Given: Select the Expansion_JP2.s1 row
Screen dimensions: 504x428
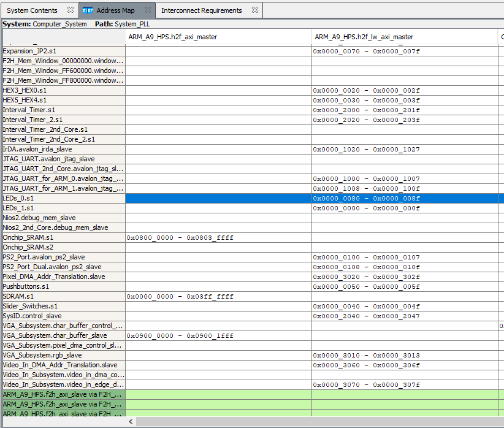Looking at the screenshot, I should pyautogui.click(x=25, y=52).
